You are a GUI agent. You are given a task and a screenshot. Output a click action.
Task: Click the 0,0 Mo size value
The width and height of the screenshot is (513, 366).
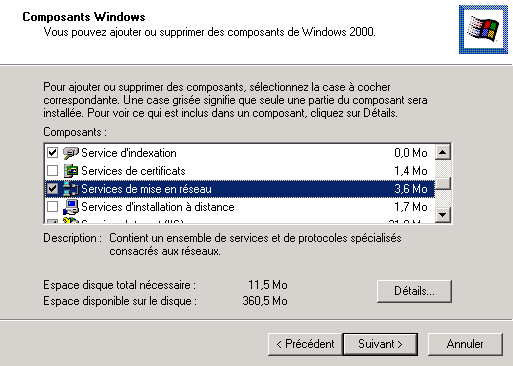[x=411, y=153]
